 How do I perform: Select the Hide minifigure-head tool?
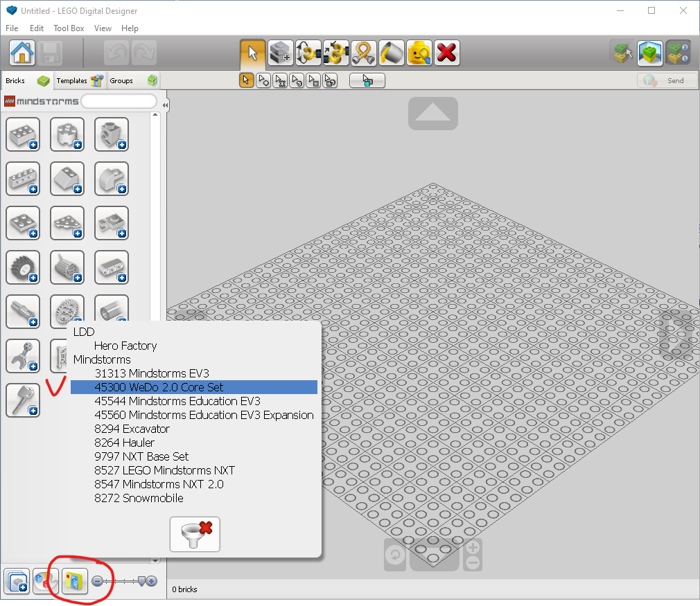point(419,53)
